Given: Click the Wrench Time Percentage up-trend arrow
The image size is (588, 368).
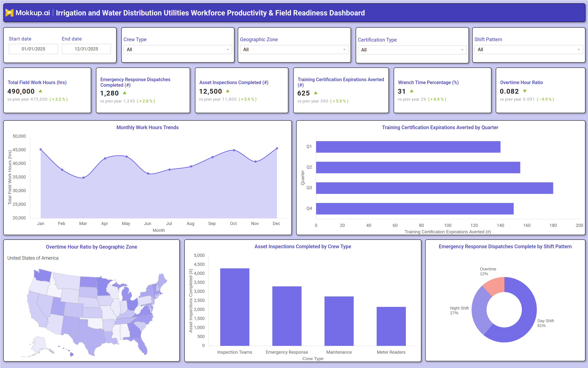Looking at the screenshot, I should click(412, 91).
